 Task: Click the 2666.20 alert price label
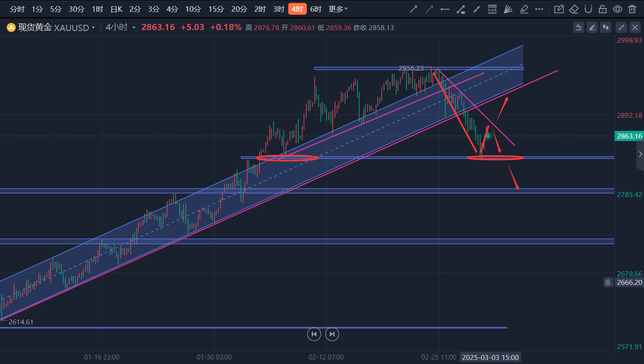tap(629, 282)
